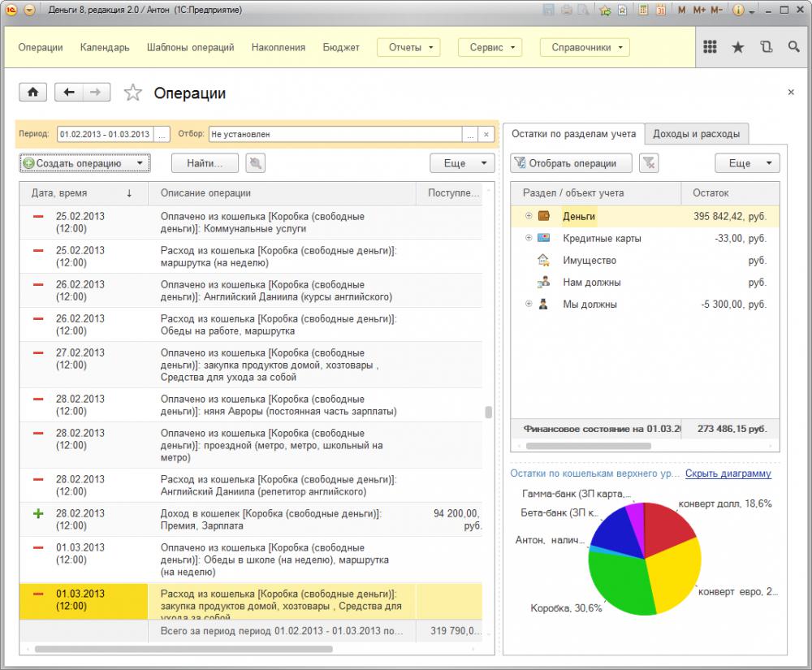Click the card icon in the Кредитные карты row

(x=544, y=238)
